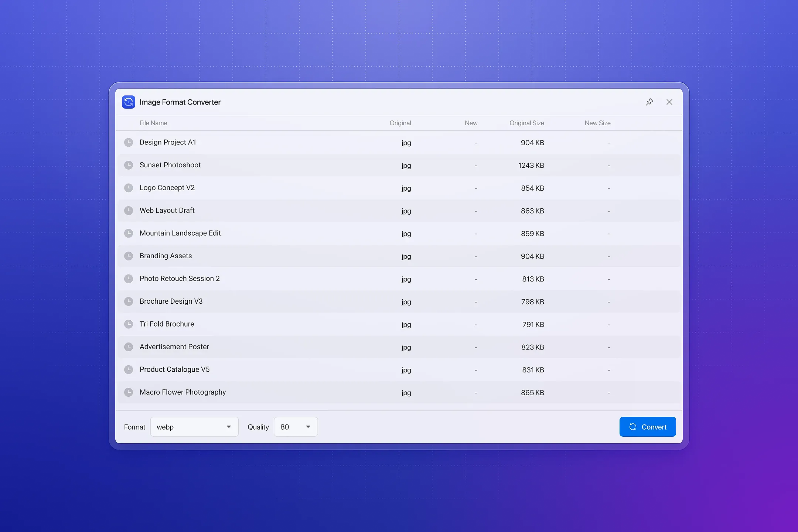
Task: Click the Quality value stepper arrow
Action: [x=308, y=427]
